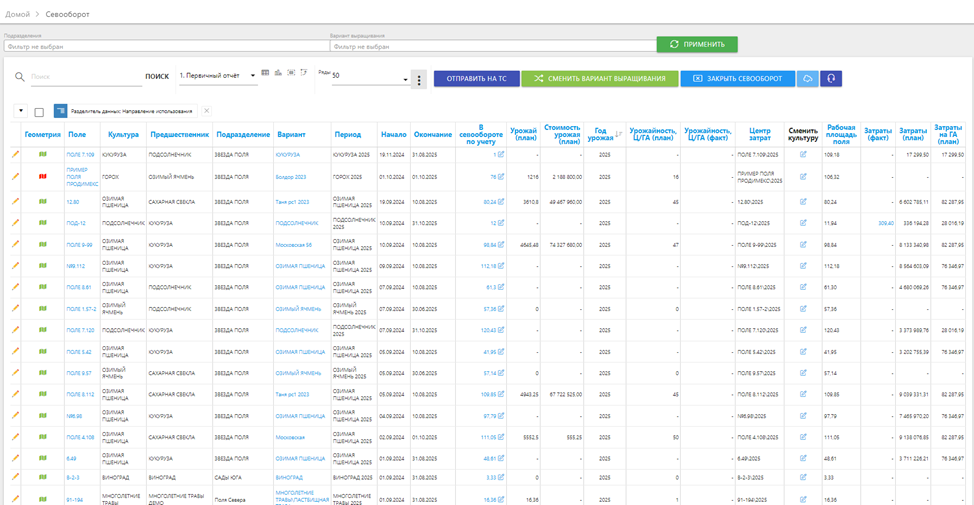The height and width of the screenshot is (505, 974).
Task: Go to Домой in the breadcrumb
Action: point(17,14)
